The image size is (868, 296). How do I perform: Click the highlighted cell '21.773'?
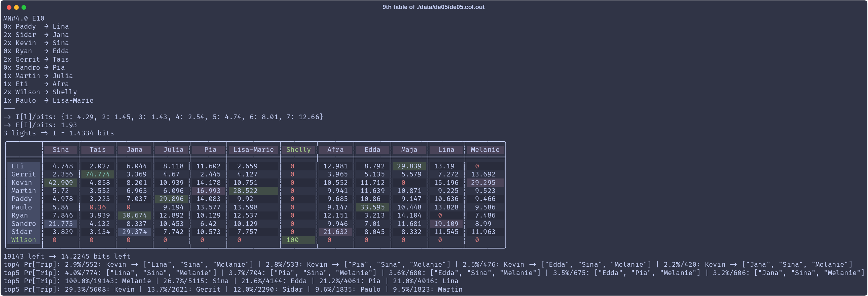point(61,224)
